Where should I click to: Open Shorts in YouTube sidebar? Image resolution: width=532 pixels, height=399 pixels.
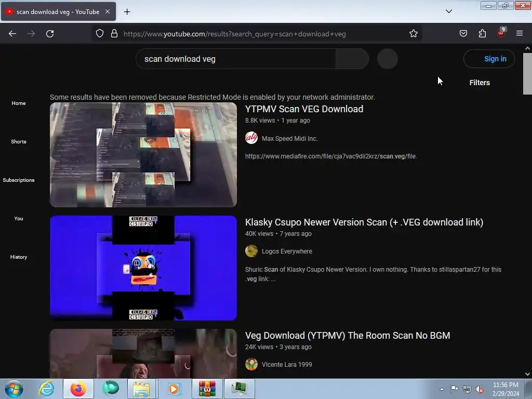click(19, 141)
